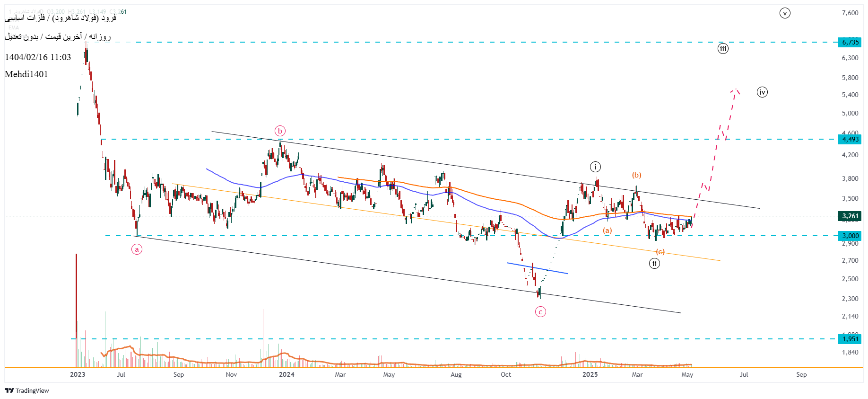868x399 pixels.
Task: Click the 1,951 price level tag
Action: click(x=850, y=339)
